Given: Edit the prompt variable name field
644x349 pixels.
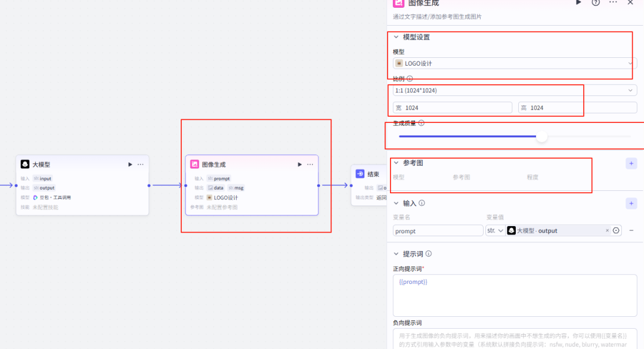Looking at the screenshot, I should point(438,231).
